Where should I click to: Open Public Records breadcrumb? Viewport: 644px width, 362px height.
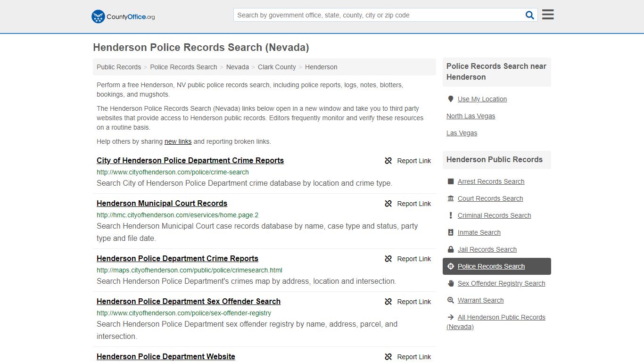point(119,67)
